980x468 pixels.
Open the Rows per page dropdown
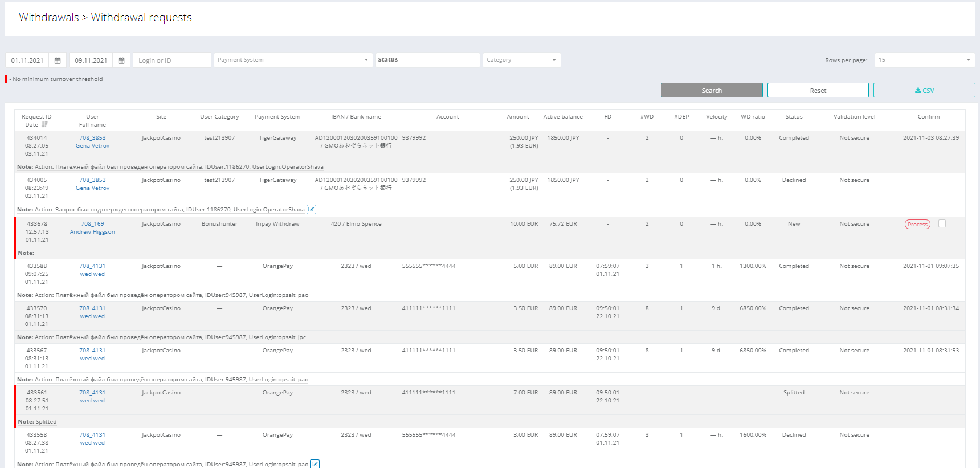point(925,60)
